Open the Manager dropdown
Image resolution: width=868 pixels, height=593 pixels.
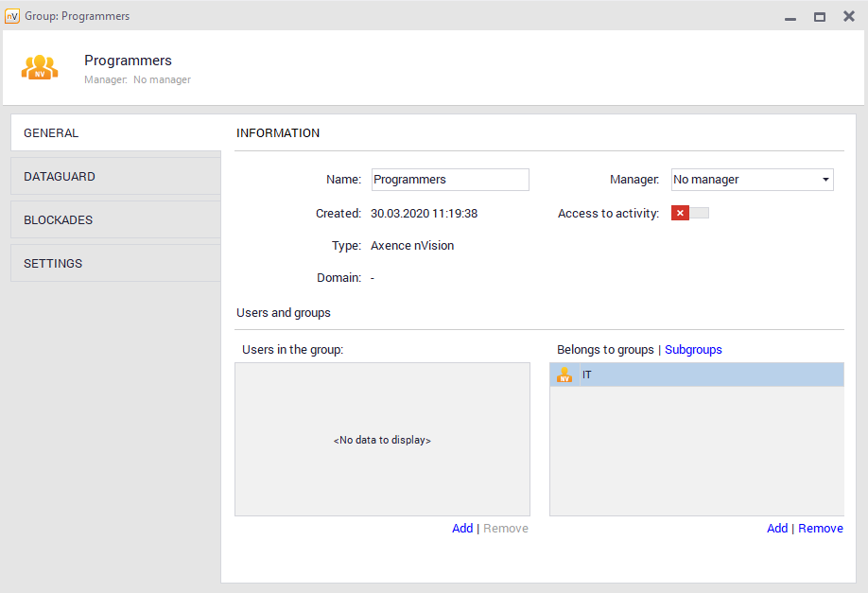[x=752, y=180]
